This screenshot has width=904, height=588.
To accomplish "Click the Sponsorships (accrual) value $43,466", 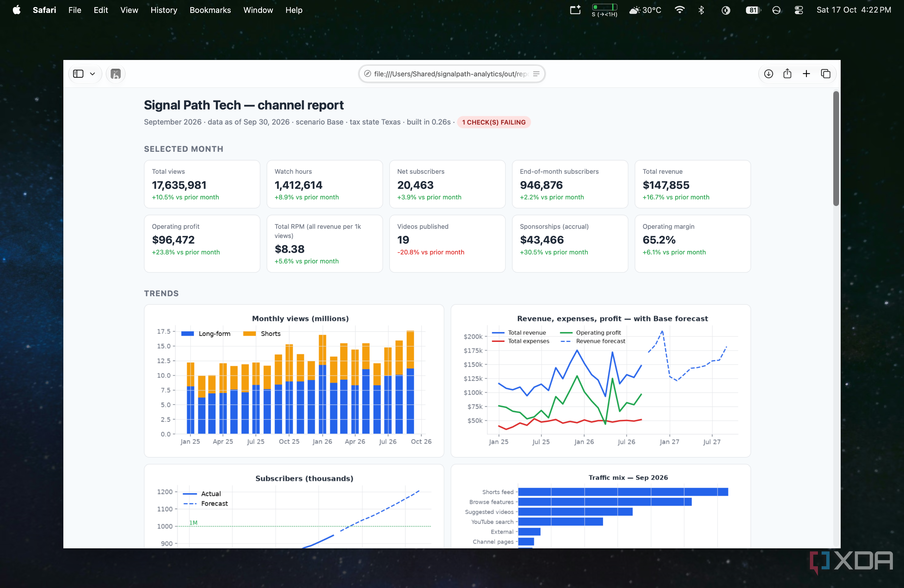I will tap(542, 240).
